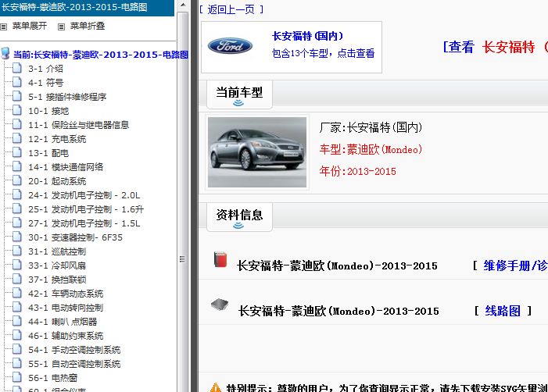The image size is (548, 392).
Task: Select root node 当前:长安福特-蒙迪欧-2013-2015-电路图
Action: (x=101, y=55)
